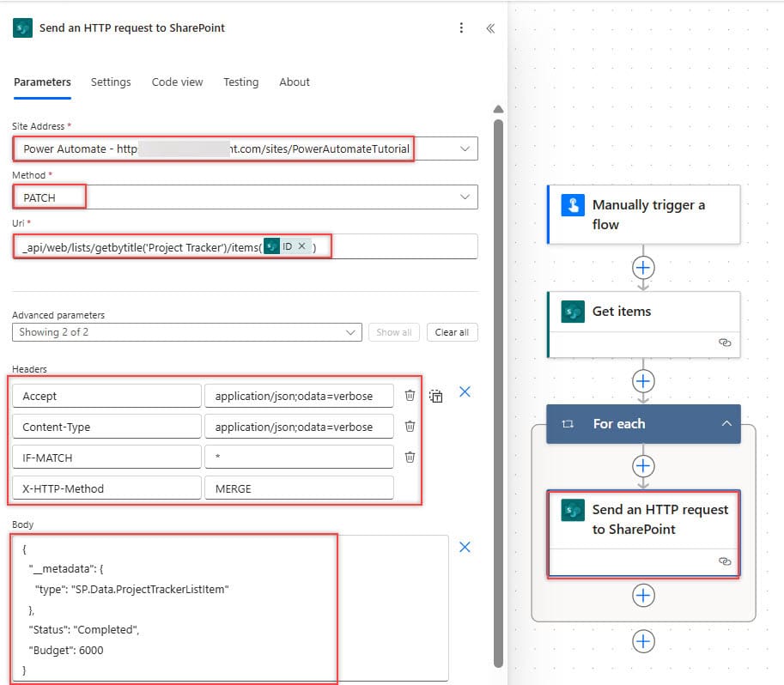Image resolution: width=784 pixels, height=685 pixels.
Task: Click the "Status": "Completed" line in Body
Action: (84, 629)
